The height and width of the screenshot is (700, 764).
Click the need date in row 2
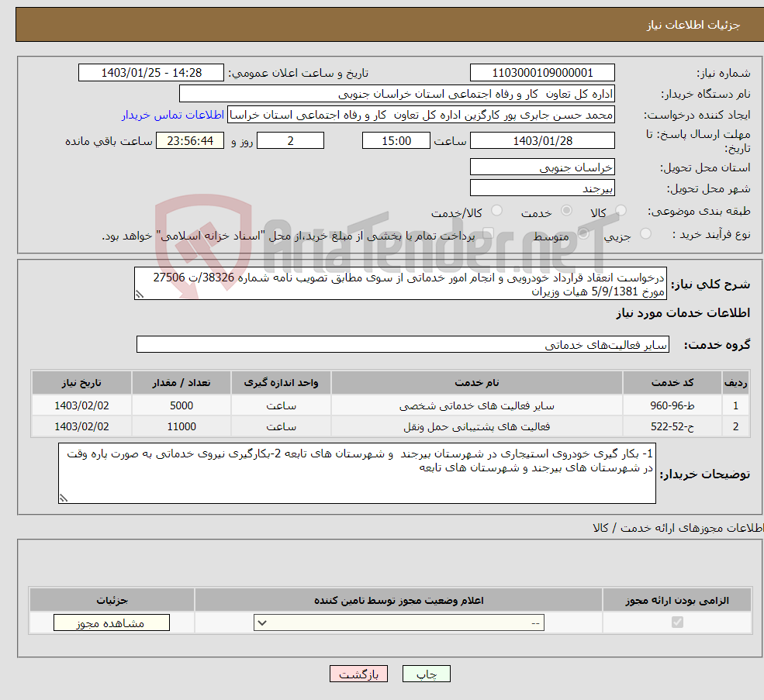click(x=81, y=426)
